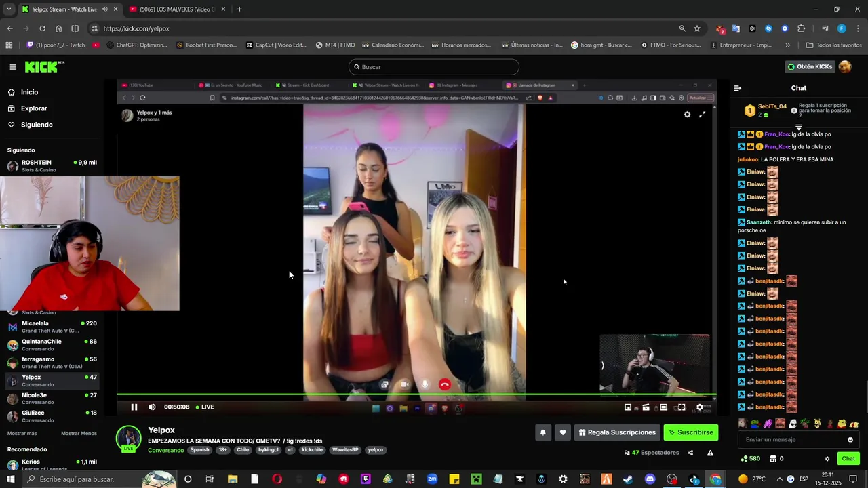The image size is (868, 488).
Task: Click the Spanish tag
Action: 199,450
